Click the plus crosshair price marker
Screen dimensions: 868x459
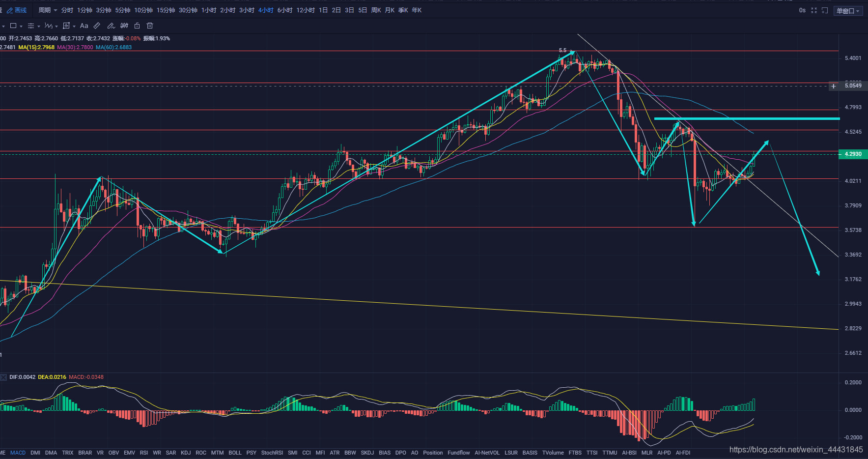coord(834,86)
